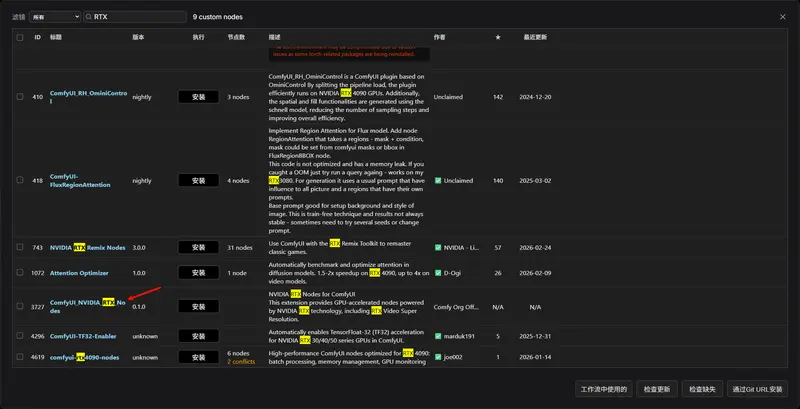Image resolution: width=800 pixels, height=409 pixels.
Task: Close the custom nodes manager dialog
Action: click(x=782, y=17)
